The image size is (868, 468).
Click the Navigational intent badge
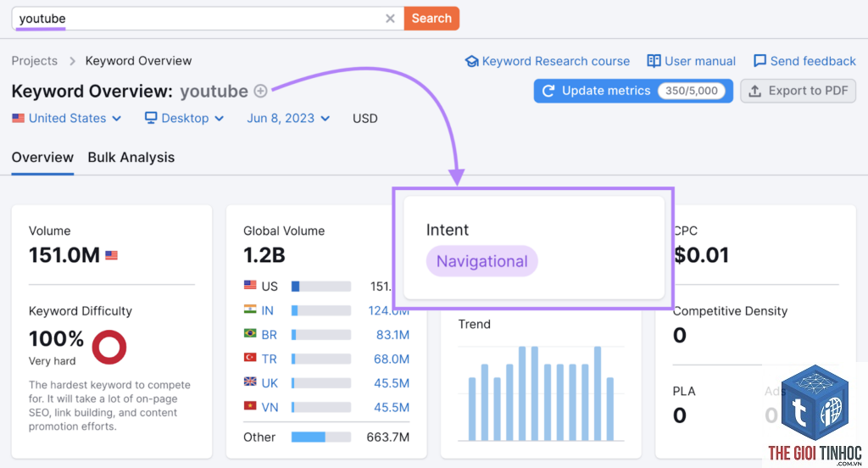pyautogui.click(x=481, y=261)
